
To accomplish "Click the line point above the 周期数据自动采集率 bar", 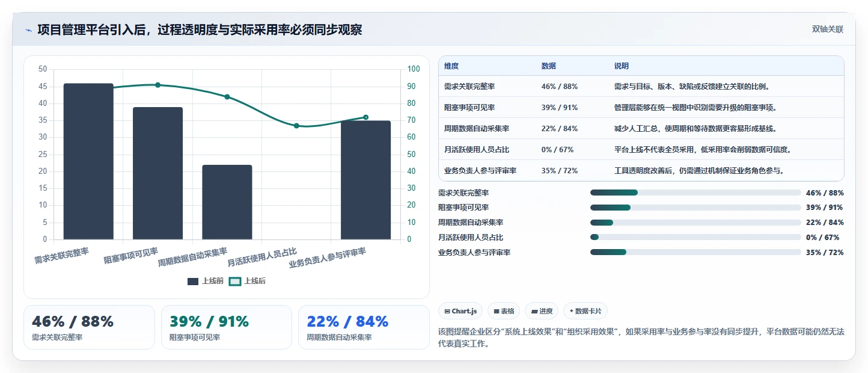I will tap(227, 97).
